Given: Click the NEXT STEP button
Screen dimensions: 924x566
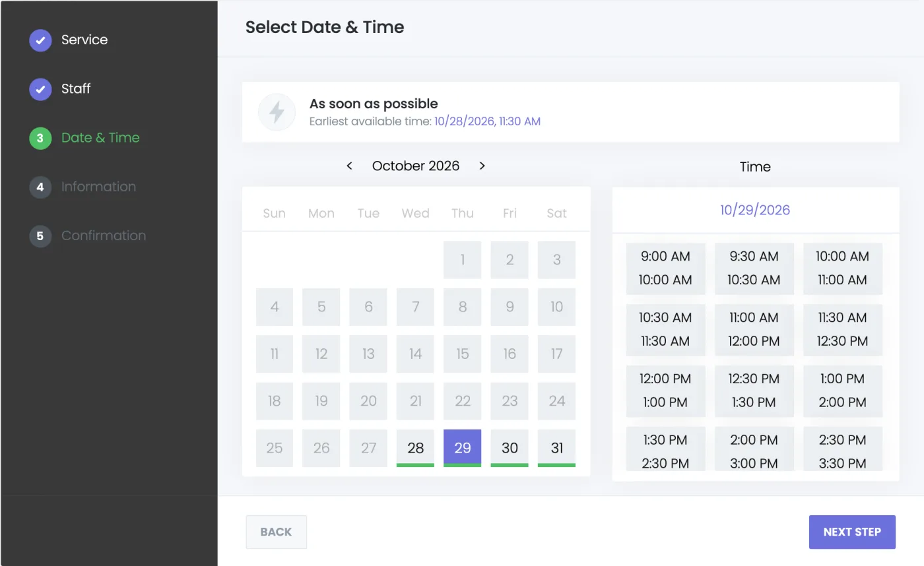Looking at the screenshot, I should (852, 532).
